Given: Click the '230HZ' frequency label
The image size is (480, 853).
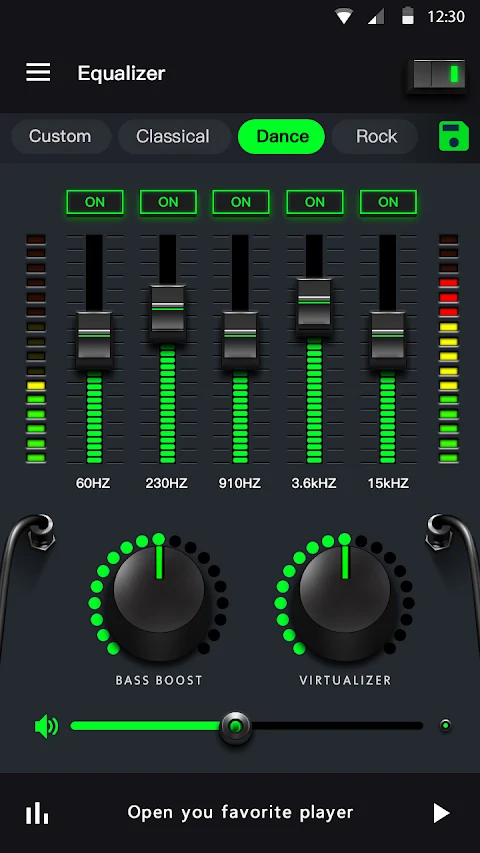Looking at the screenshot, I should (167, 483).
